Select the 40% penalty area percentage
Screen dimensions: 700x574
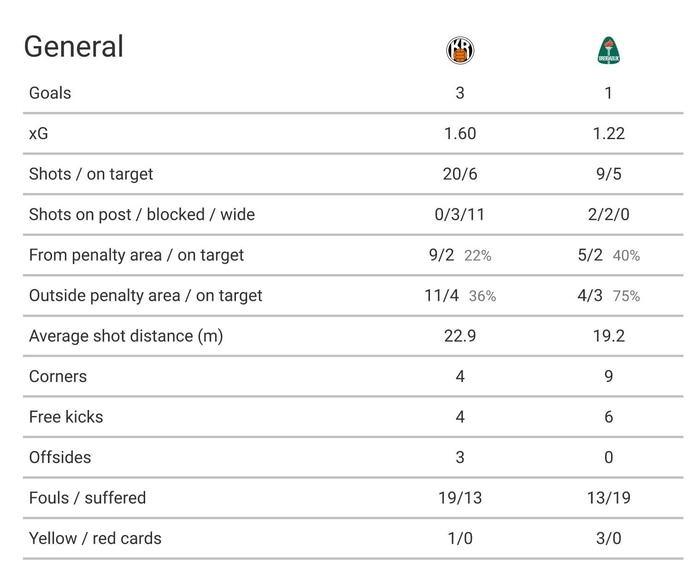[626, 256]
